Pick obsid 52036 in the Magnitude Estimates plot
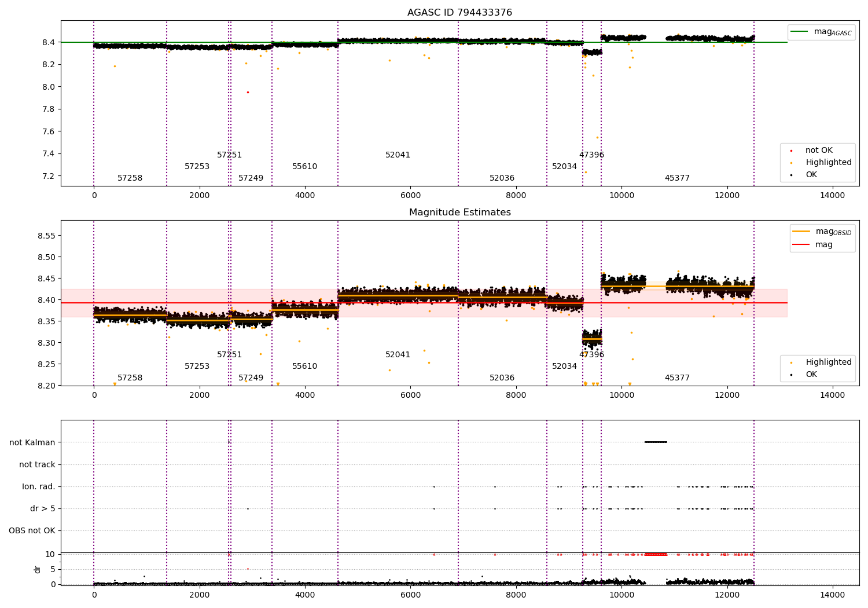 pos(502,378)
